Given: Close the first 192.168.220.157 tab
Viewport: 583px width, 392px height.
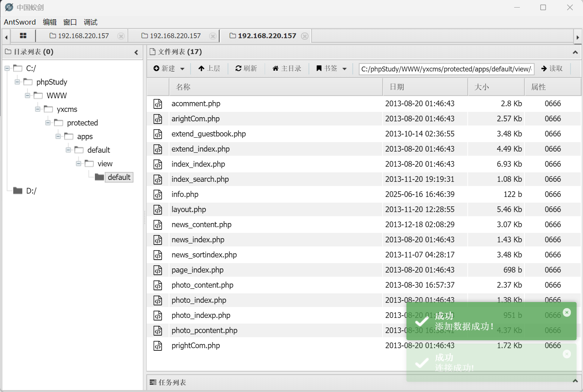Looking at the screenshot, I should [x=121, y=36].
